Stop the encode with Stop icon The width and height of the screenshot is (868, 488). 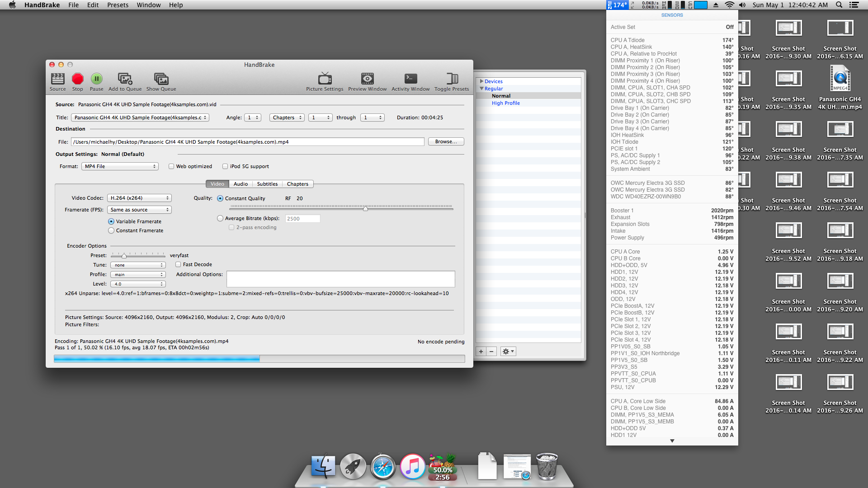77,82
